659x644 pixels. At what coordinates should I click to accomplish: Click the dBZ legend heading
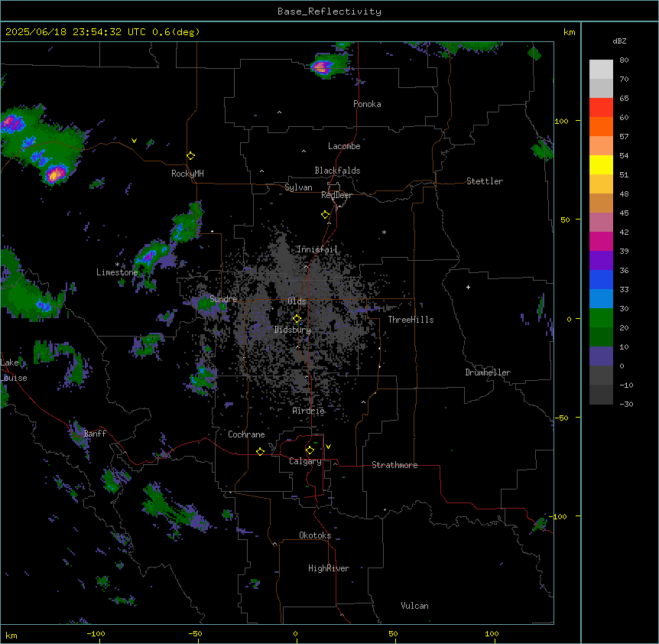pos(619,41)
